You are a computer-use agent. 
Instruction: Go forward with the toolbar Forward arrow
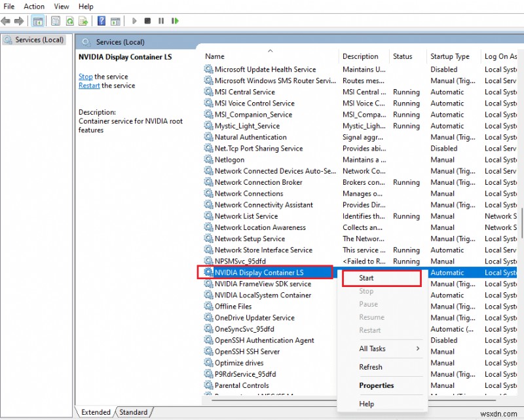(19, 21)
